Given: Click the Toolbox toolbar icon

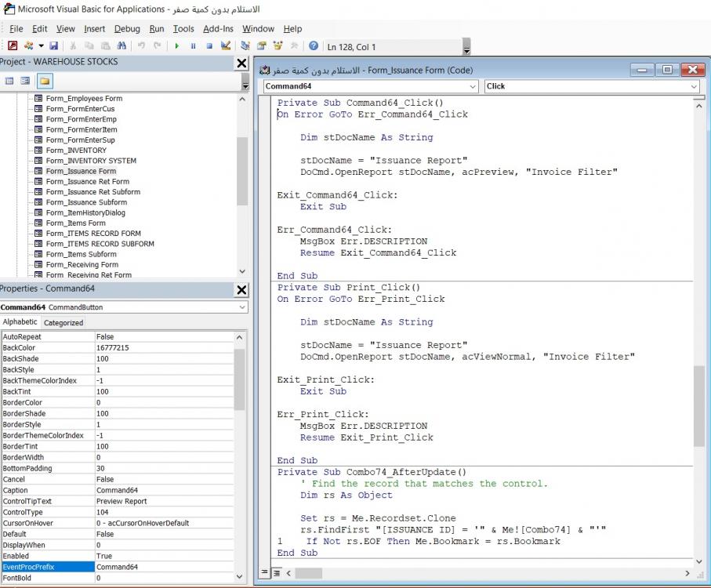Looking at the screenshot, I should (294, 45).
